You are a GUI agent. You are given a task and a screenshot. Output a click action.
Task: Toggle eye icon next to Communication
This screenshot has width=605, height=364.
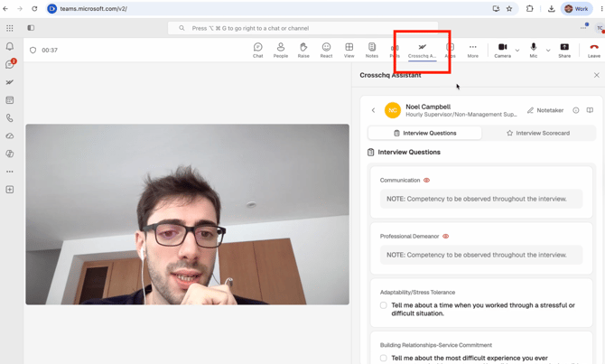point(426,181)
